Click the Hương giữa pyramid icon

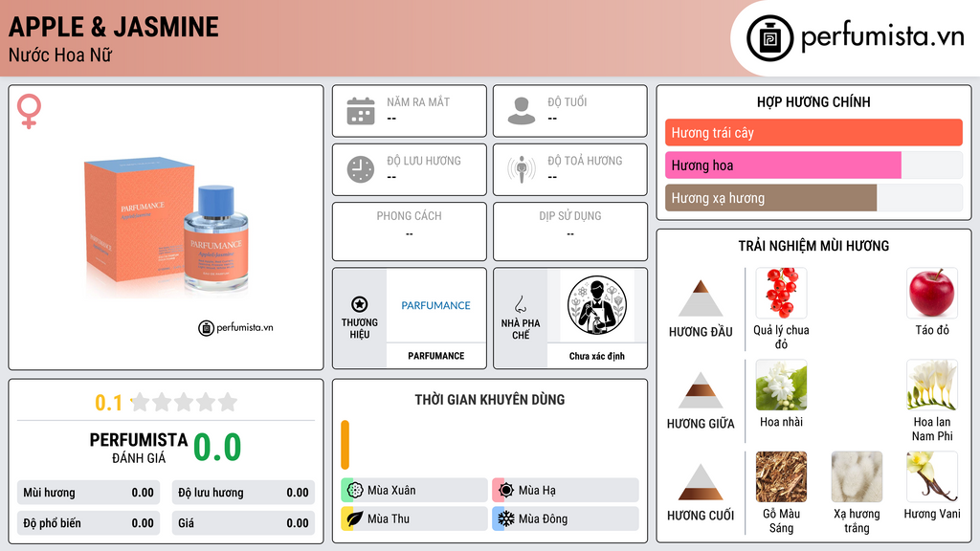pos(701,390)
